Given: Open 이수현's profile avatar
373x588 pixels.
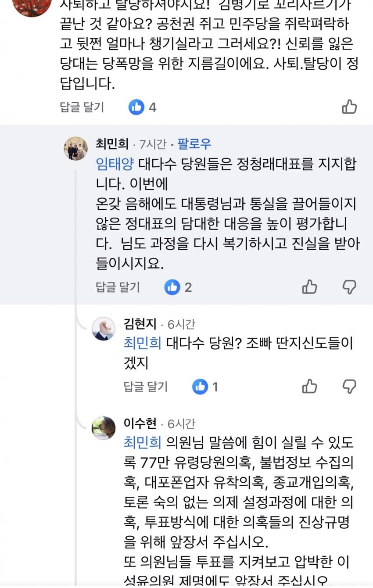Looking at the screenshot, I should coord(104,428).
